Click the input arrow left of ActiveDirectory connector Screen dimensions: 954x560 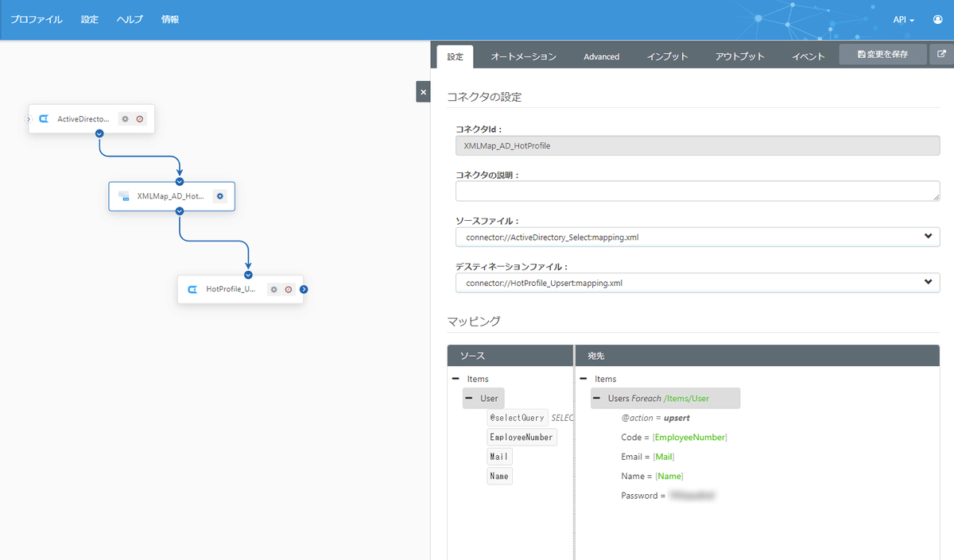click(x=29, y=119)
